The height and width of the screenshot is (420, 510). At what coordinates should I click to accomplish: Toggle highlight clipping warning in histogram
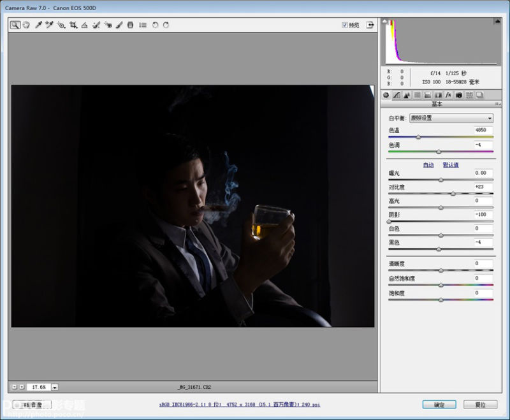point(497,22)
